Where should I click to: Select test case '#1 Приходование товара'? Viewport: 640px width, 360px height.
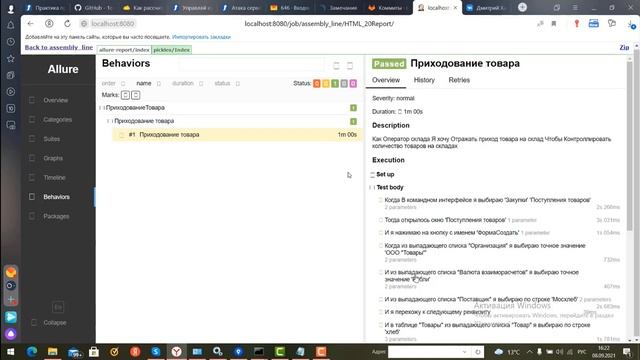tap(237, 135)
